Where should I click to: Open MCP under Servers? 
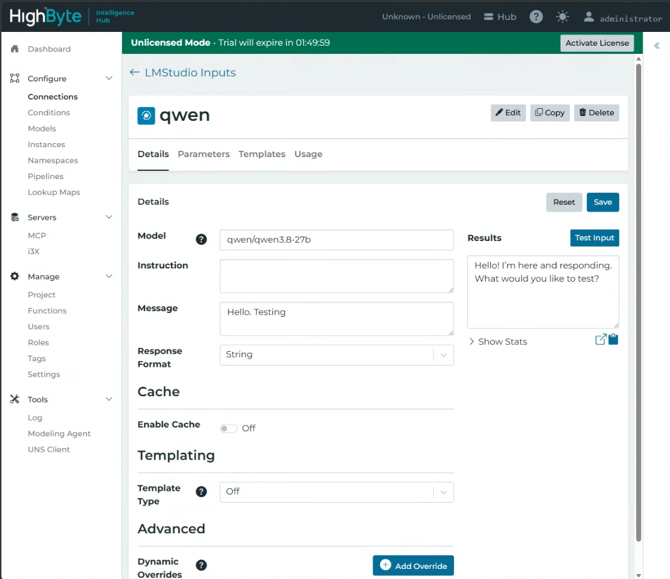tap(37, 235)
